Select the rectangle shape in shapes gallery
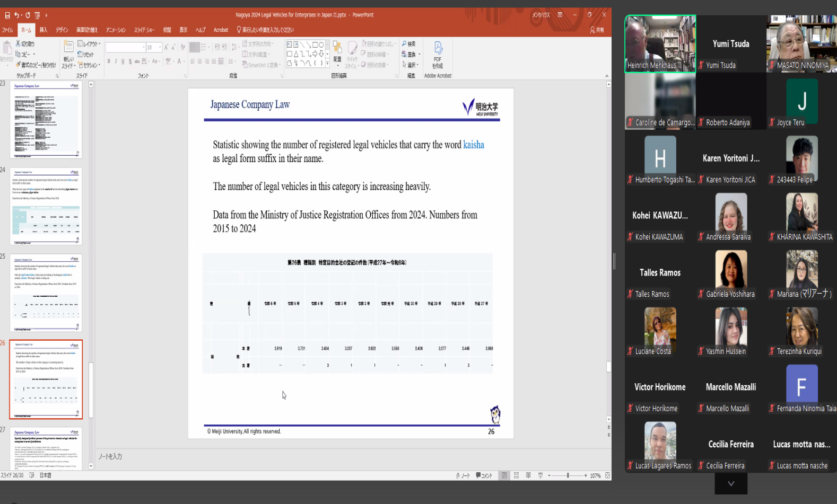The width and height of the screenshot is (837, 504). pyautogui.click(x=315, y=45)
